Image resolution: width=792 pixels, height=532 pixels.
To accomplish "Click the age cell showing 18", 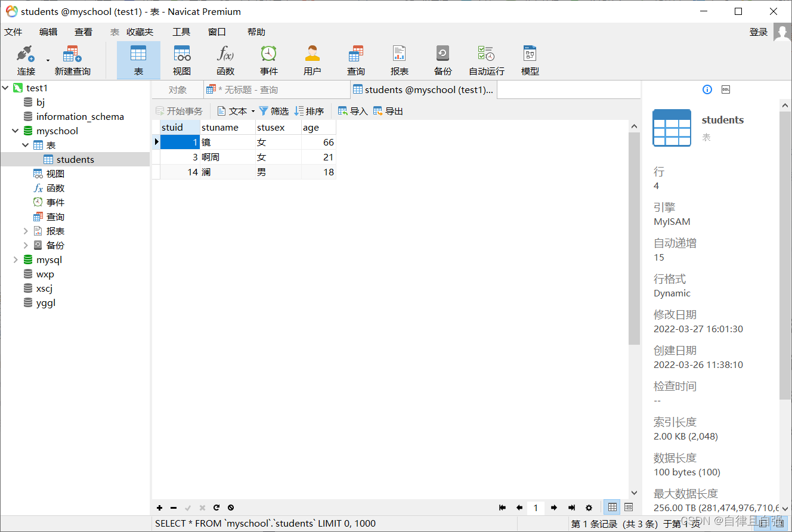I will [319, 172].
